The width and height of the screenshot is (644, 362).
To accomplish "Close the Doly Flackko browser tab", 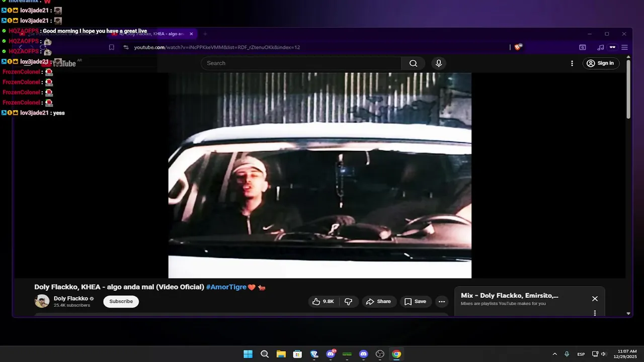I will pos(191,34).
